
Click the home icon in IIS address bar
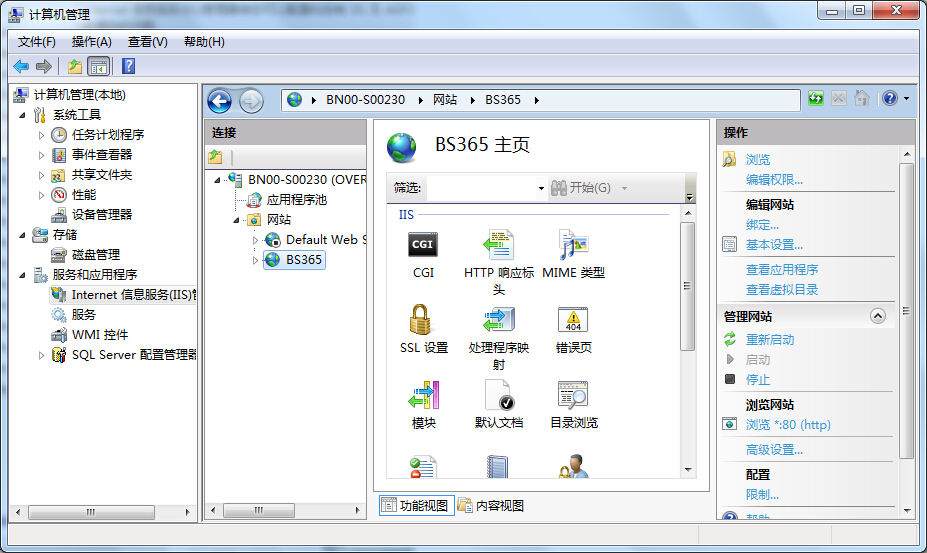[861, 98]
